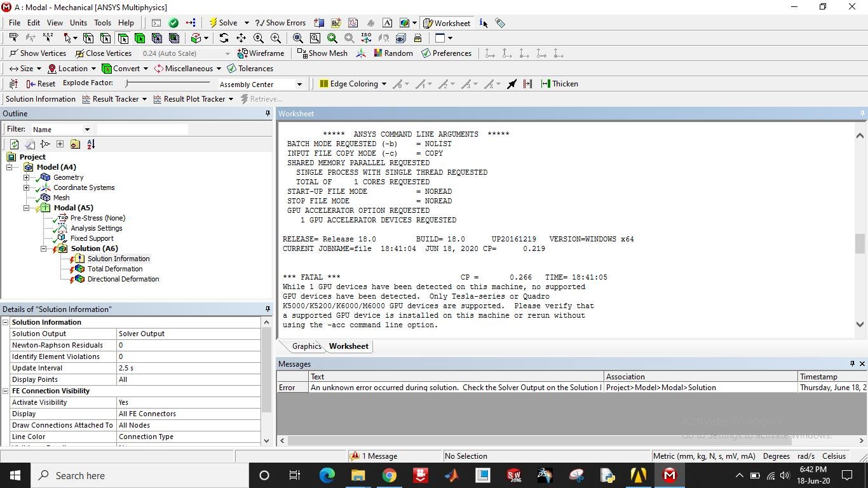Viewport: 868px width, 488px height.
Task: Toggle Show Vertices option
Action: 37,53
